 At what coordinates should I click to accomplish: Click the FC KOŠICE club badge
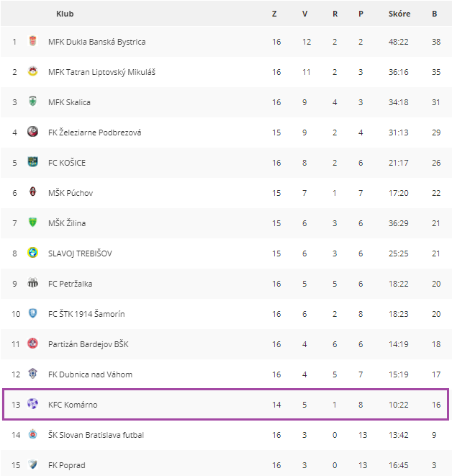32,162
